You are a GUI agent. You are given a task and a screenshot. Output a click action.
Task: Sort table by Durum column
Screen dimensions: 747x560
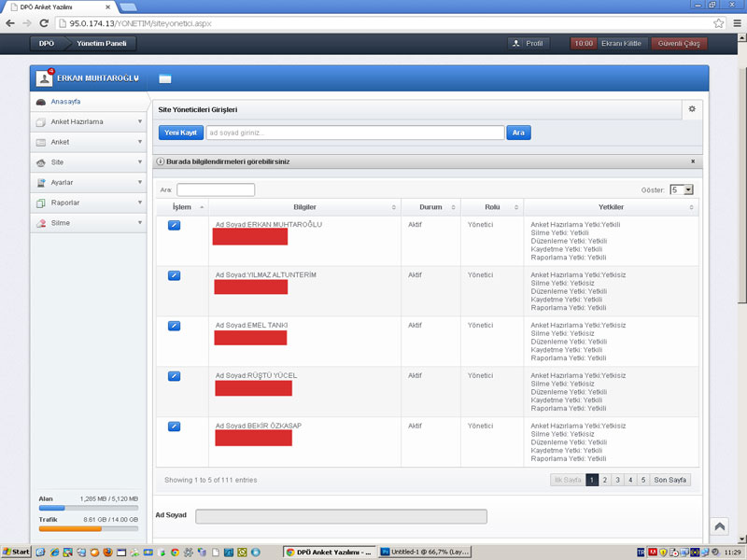coord(430,207)
